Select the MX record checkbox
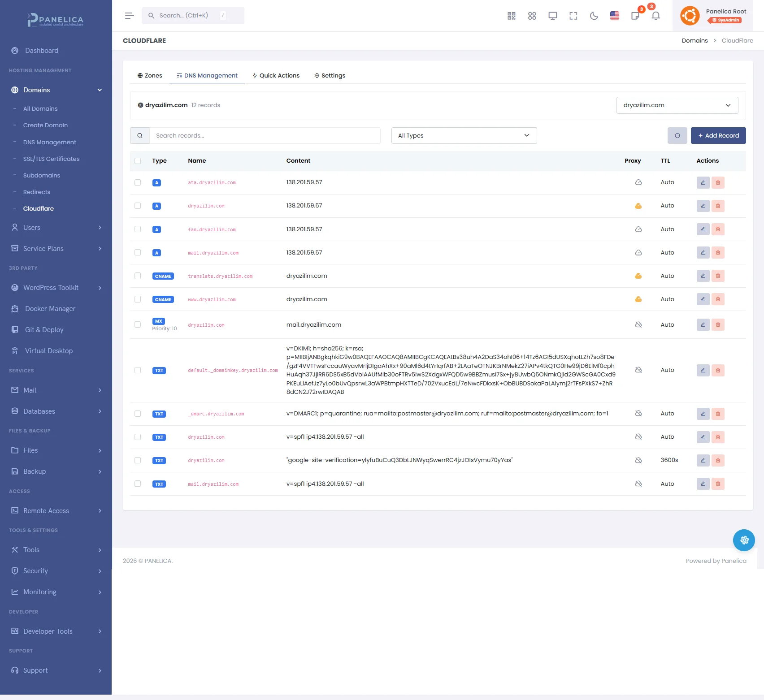This screenshot has height=700, width=764. pyautogui.click(x=138, y=324)
